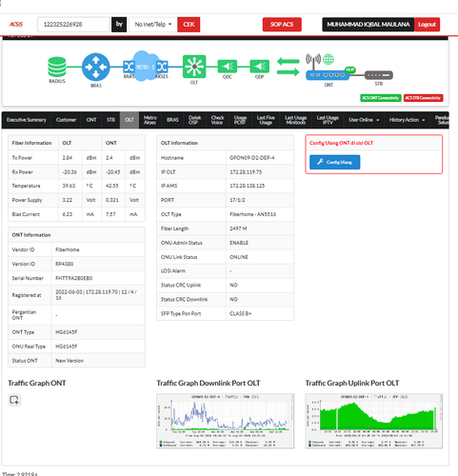This screenshot has height=476, width=458.
Task: Open the Usage PCRF tab
Action: pyautogui.click(x=240, y=120)
